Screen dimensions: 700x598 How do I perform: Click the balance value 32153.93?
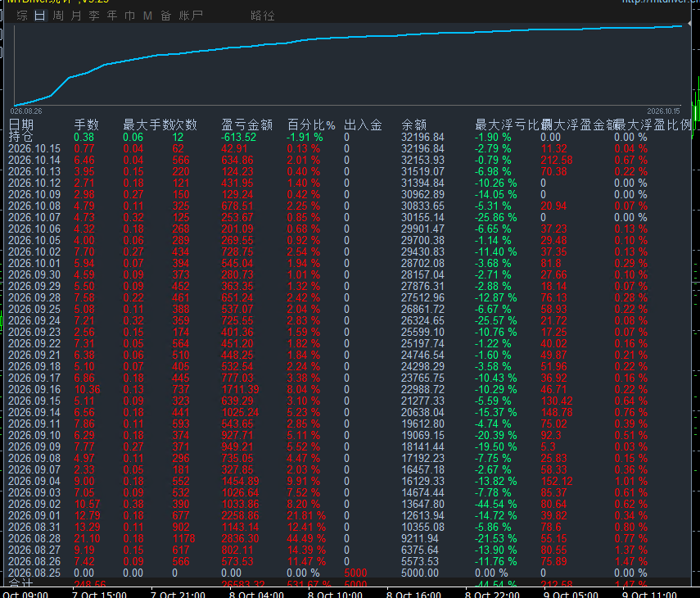pyautogui.click(x=422, y=161)
